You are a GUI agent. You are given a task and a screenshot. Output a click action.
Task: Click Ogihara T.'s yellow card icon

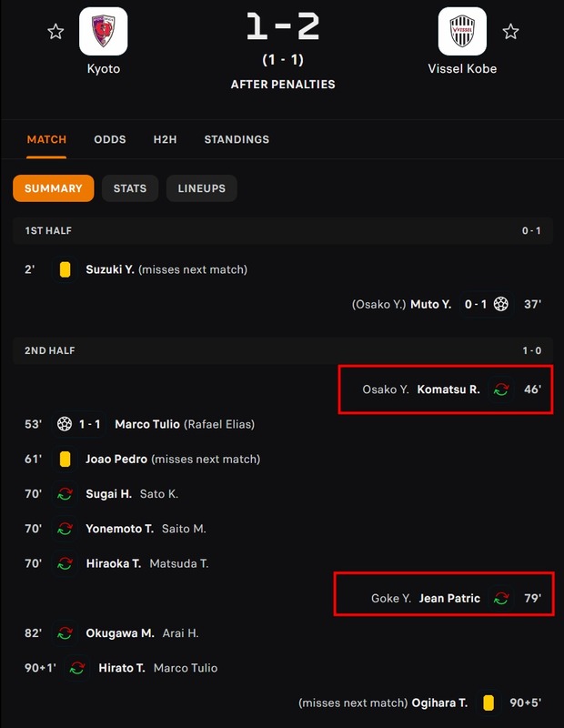click(488, 703)
